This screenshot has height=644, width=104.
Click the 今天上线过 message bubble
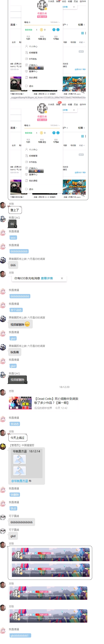pyautogui.click(x=18, y=438)
